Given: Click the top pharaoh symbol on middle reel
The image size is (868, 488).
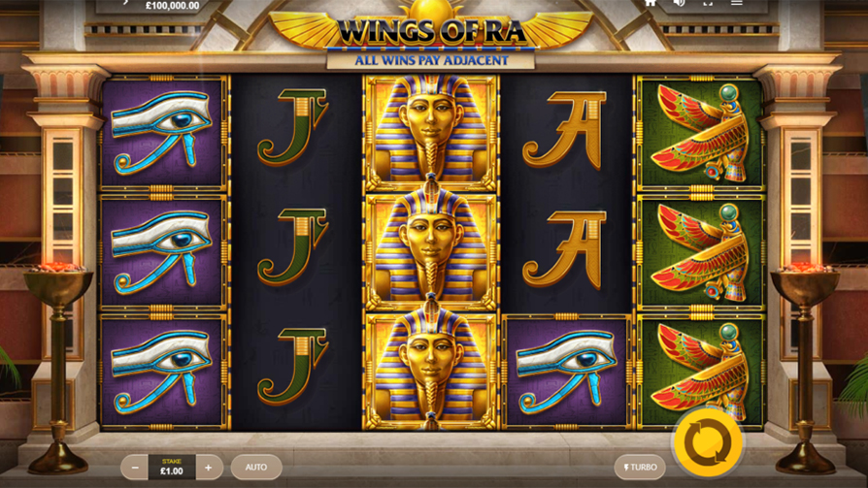Looking at the screenshot, I should [431, 132].
